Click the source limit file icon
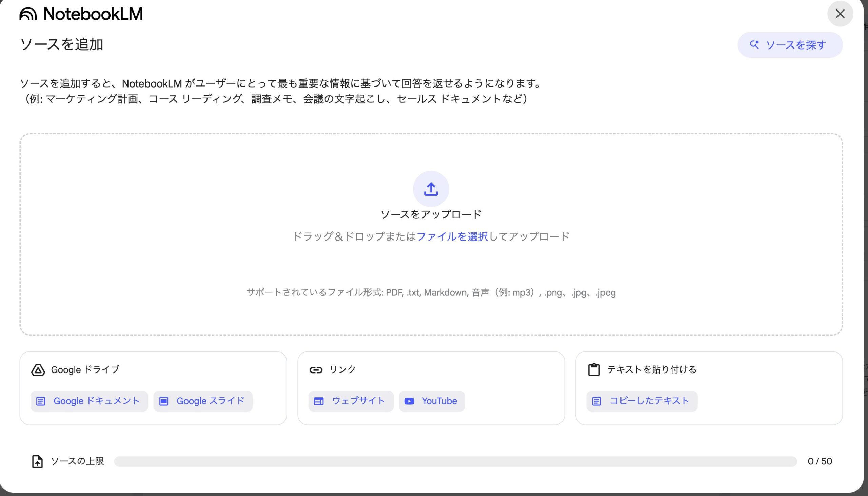868x496 pixels. (x=37, y=462)
